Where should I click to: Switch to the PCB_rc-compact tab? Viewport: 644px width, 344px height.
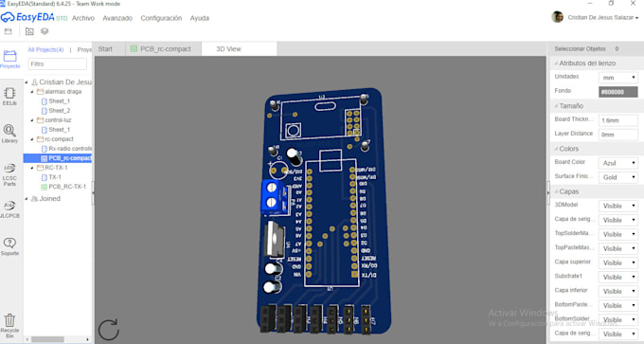click(x=164, y=49)
